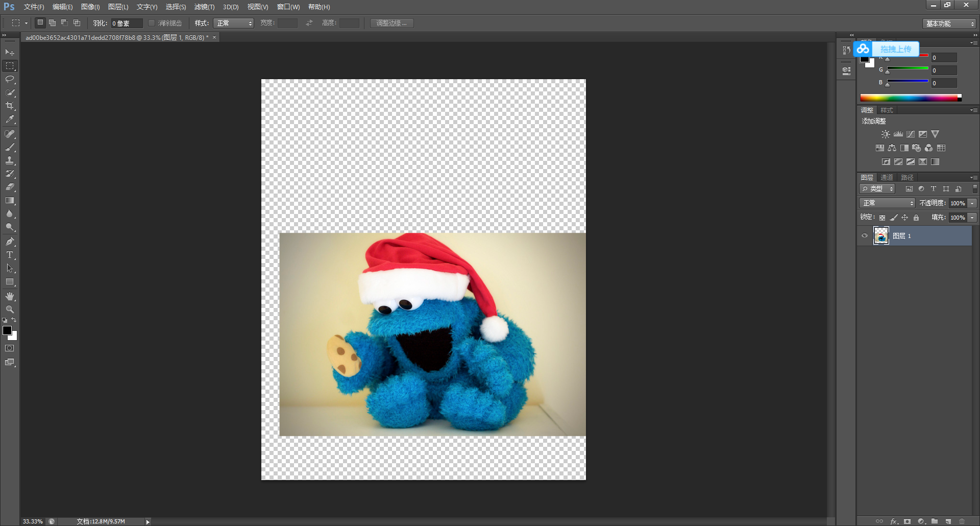Toggle lock transparent pixels
The image size is (980, 526).
(882, 218)
